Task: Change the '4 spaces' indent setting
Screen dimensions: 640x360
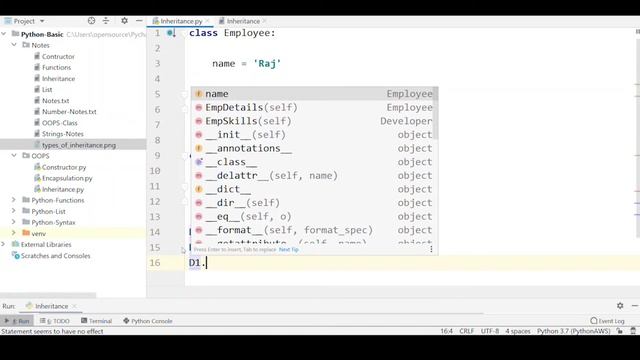Action: [x=518, y=331]
